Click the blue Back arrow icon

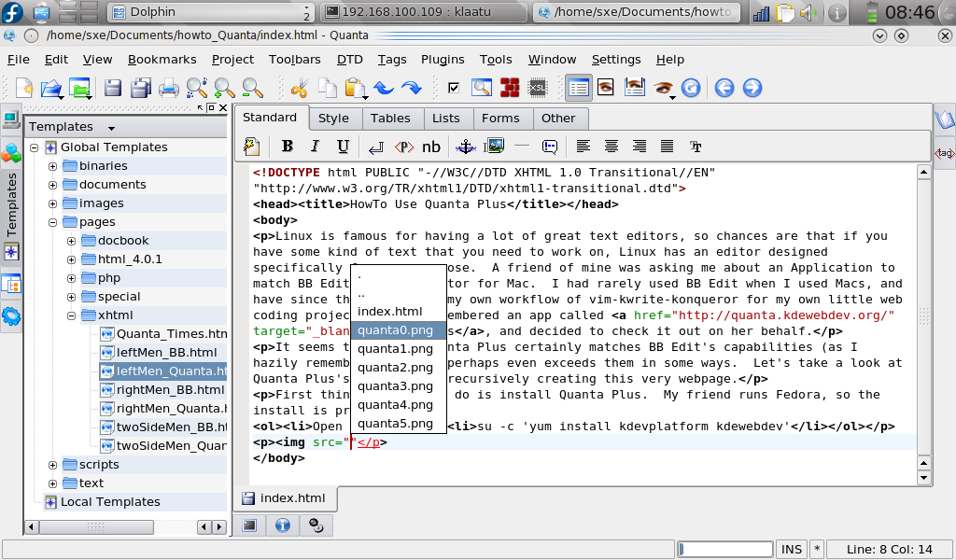[724, 88]
